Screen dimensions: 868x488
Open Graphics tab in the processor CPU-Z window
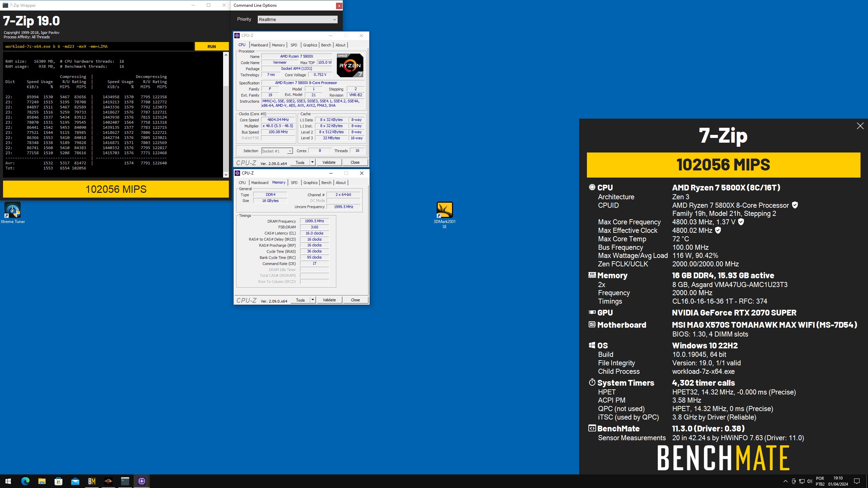[x=310, y=45]
